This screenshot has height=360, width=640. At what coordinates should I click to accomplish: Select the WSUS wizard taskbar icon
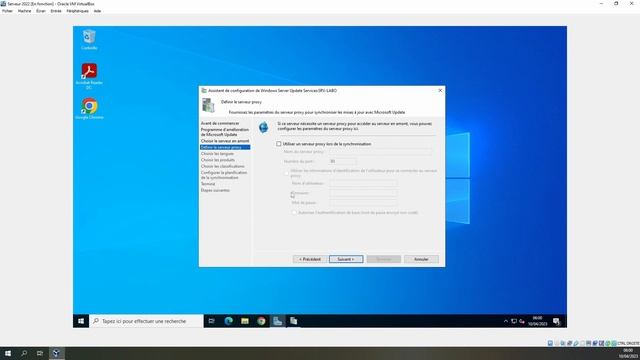pyautogui.click(x=293, y=321)
